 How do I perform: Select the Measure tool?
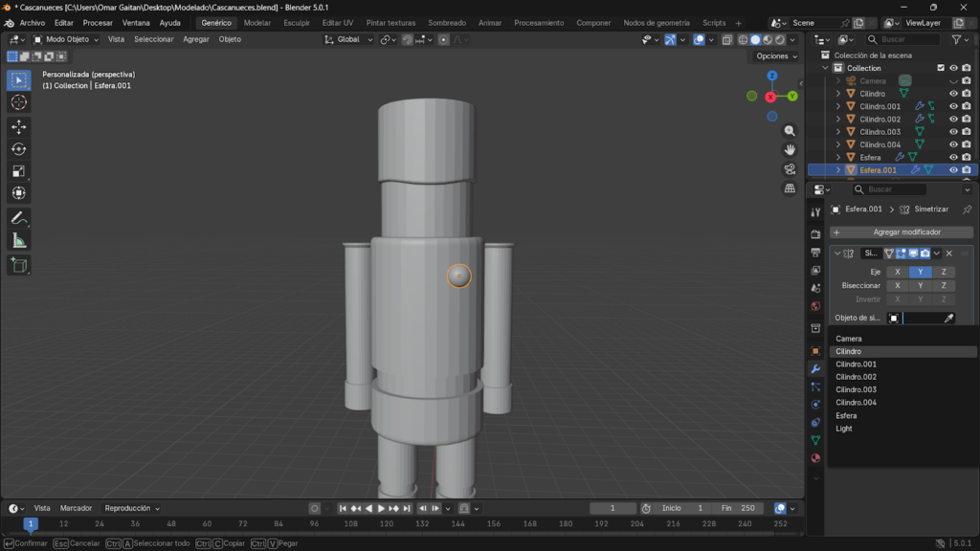pos(19,240)
